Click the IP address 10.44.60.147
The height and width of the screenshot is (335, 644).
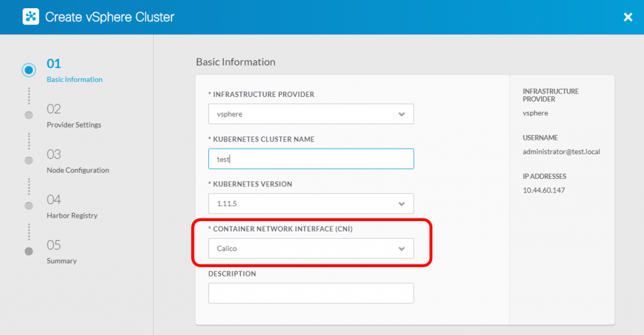click(544, 190)
